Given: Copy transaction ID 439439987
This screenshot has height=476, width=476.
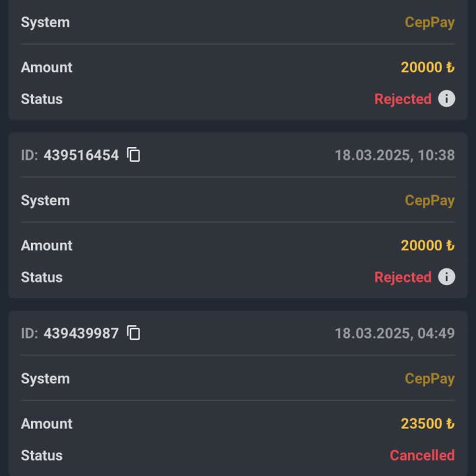Looking at the screenshot, I should point(134,333).
